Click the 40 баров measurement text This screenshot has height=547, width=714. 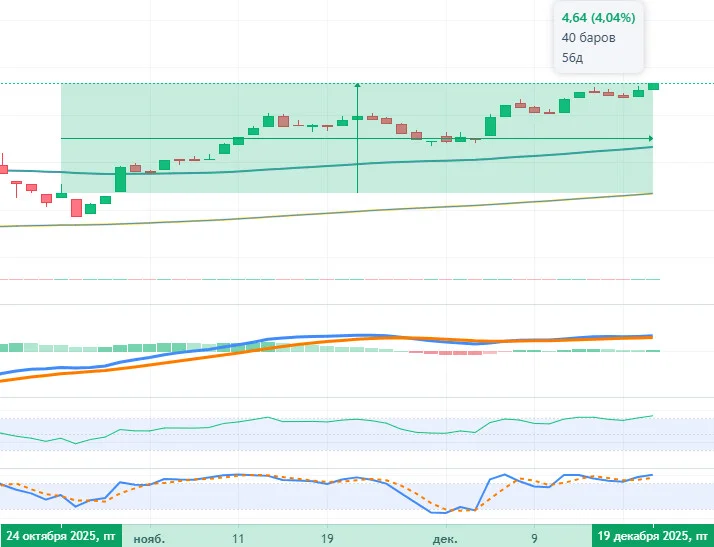588,38
